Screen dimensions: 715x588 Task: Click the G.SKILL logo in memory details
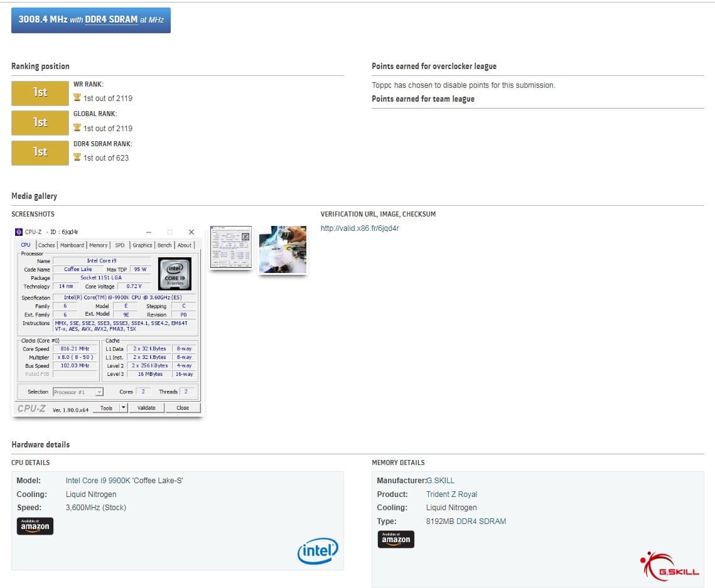[x=669, y=567]
